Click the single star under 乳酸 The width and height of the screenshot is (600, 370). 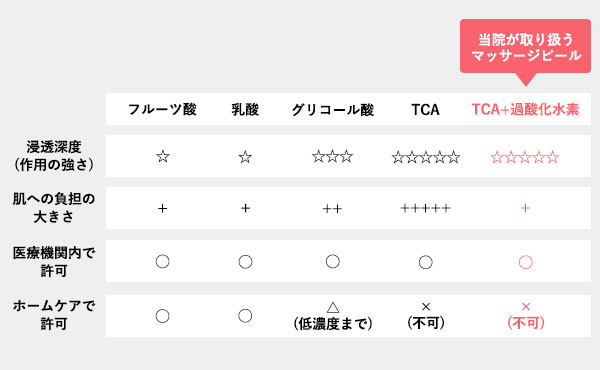coord(245,156)
